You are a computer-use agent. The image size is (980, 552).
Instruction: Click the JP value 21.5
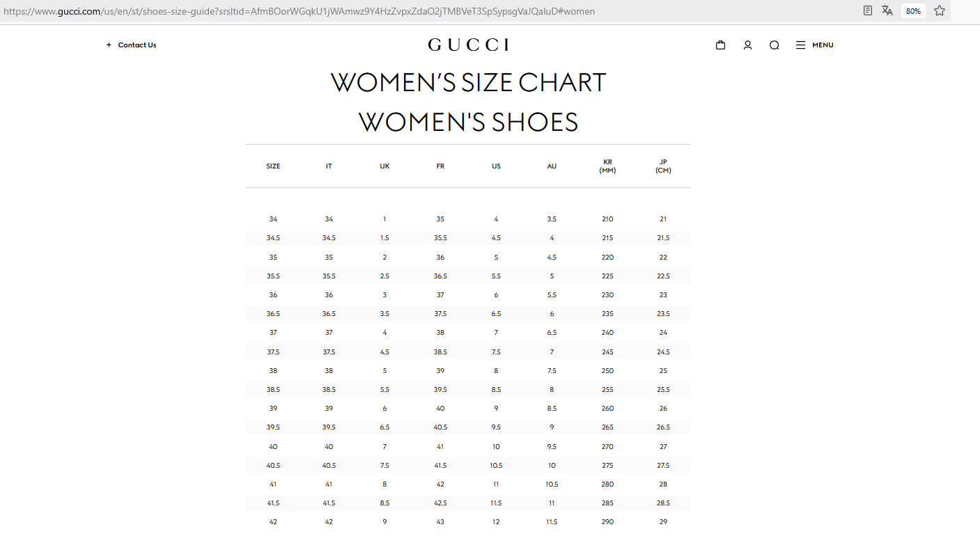[663, 238]
